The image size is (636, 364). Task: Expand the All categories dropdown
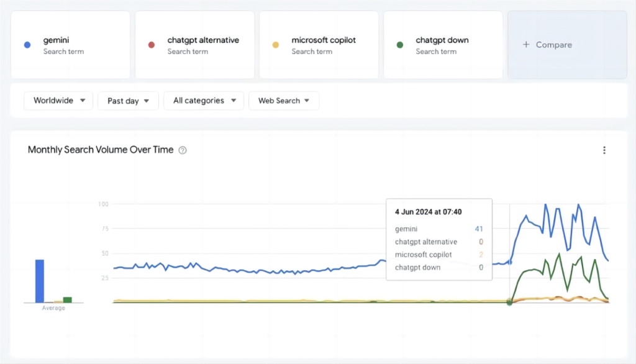click(x=204, y=101)
